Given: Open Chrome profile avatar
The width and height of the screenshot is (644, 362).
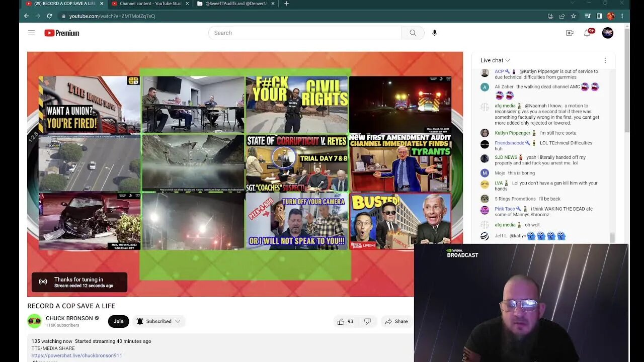Looking at the screenshot, I should point(610,16).
